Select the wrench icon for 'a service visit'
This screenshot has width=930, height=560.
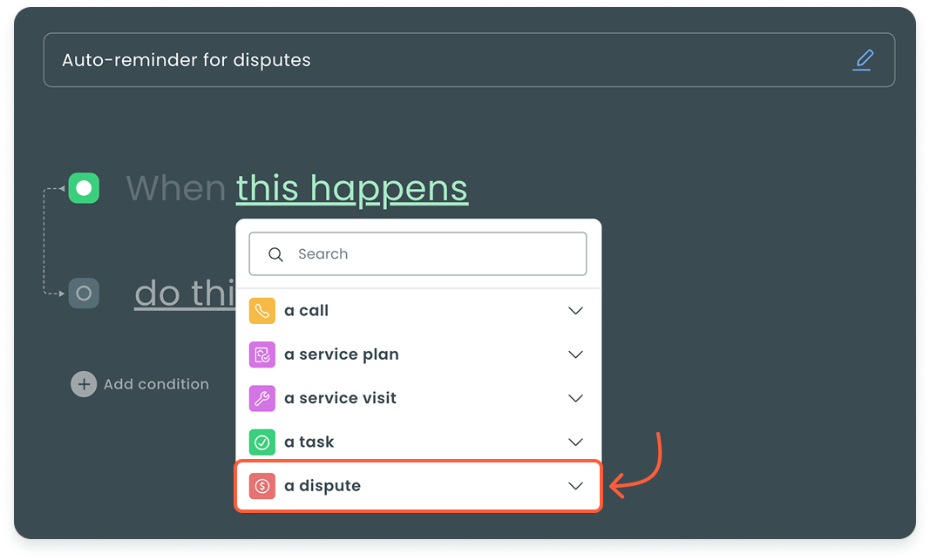(262, 398)
